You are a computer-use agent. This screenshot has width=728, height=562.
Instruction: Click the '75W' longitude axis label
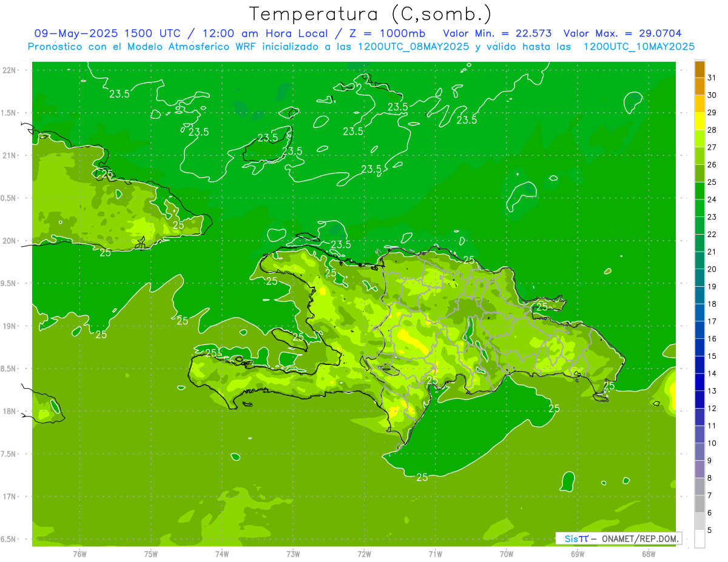pyautogui.click(x=151, y=554)
